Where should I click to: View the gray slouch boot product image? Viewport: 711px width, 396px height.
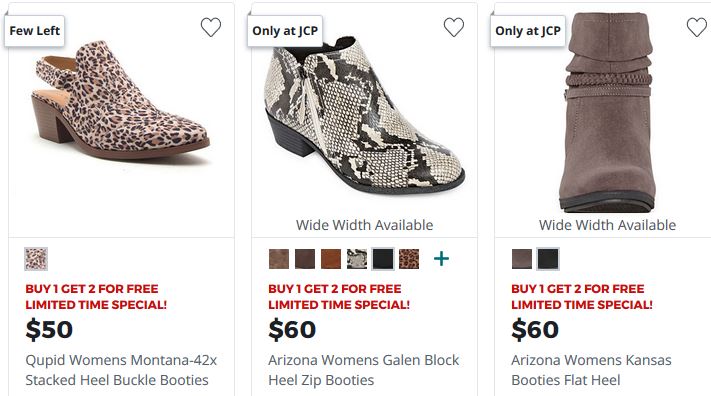click(x=608, y=112)
